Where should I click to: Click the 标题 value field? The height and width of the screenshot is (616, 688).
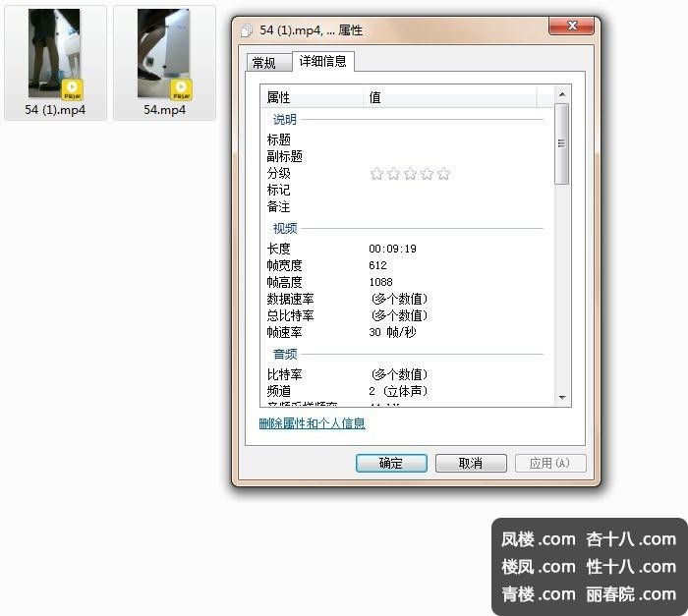(456, 140)
